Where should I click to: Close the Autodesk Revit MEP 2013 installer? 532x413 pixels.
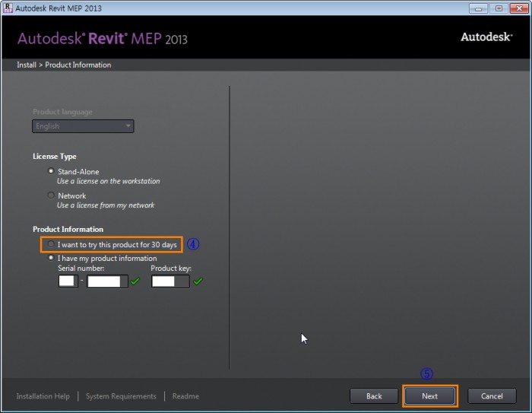[519, 8]
